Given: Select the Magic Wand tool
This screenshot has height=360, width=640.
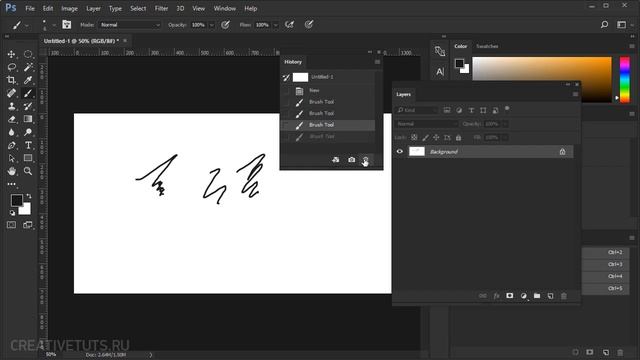Looking at the screenshot, I should click(28, 67).
